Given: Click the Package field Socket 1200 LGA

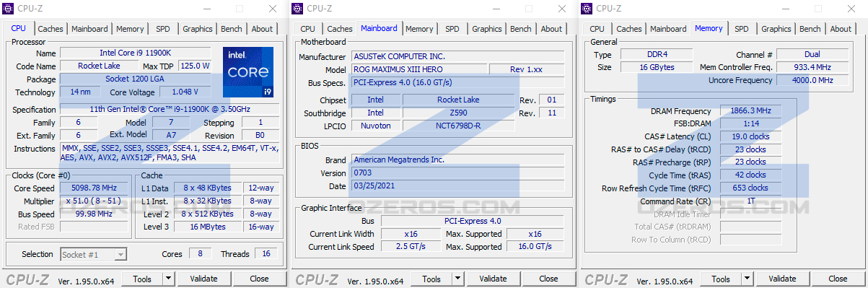Looking at the screenshot, I should click(136, 79).
